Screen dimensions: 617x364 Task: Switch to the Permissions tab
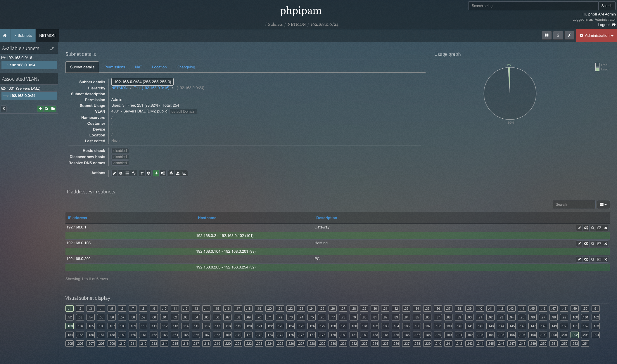pyautogui.click(x=115, y=67)
